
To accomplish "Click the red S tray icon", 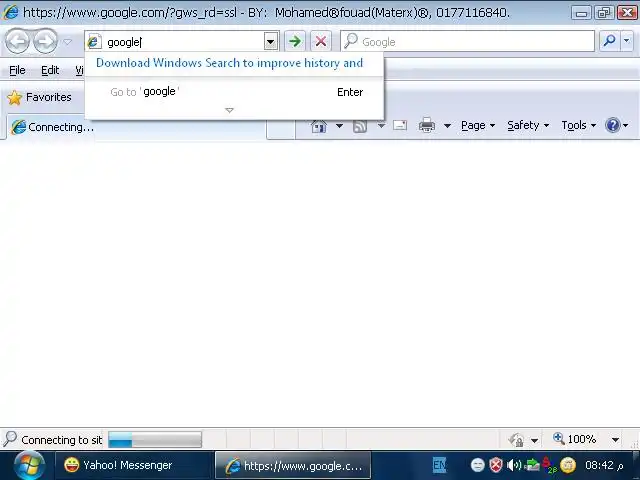I will tap(549, 465).
